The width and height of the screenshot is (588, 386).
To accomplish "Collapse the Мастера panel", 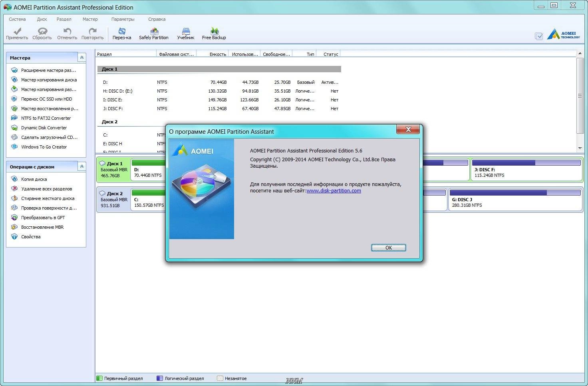I will (81, 57).
